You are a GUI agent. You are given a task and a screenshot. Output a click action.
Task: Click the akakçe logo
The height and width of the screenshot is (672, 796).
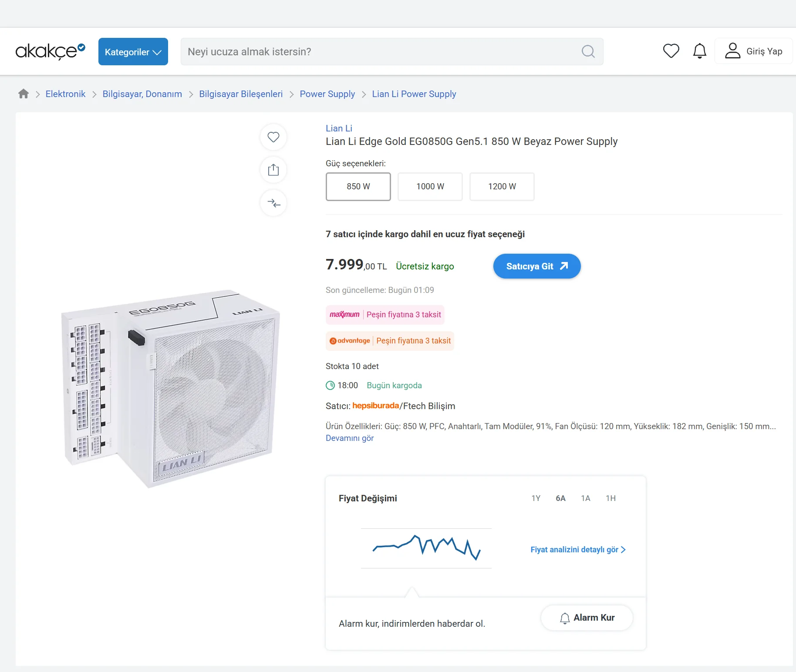pos(51,51)
